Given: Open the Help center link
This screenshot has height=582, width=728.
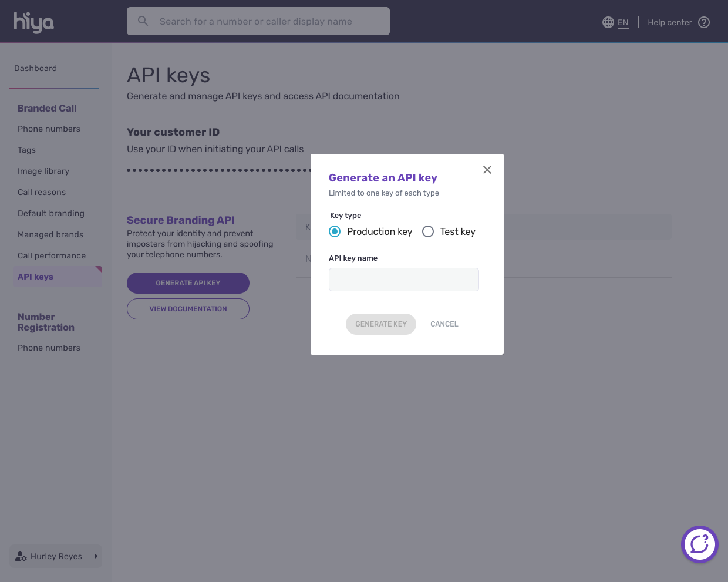Looking at the screenshot, I should 669,22.
